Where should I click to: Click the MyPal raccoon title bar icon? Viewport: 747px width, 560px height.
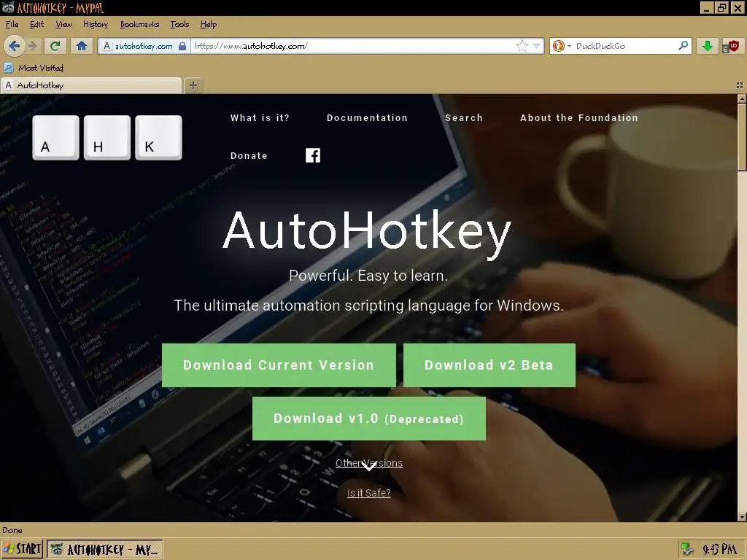(8, 7)
